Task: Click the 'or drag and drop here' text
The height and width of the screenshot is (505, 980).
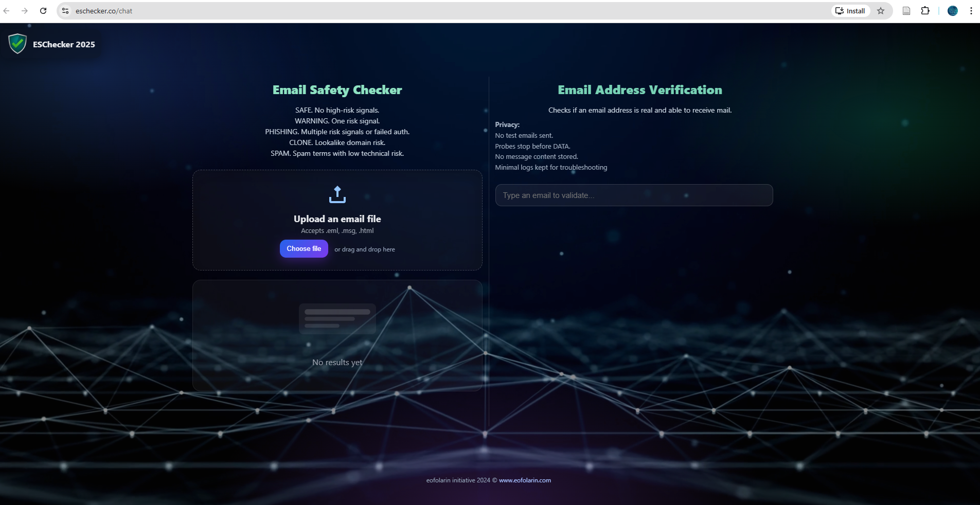Action: coord(365,249)
